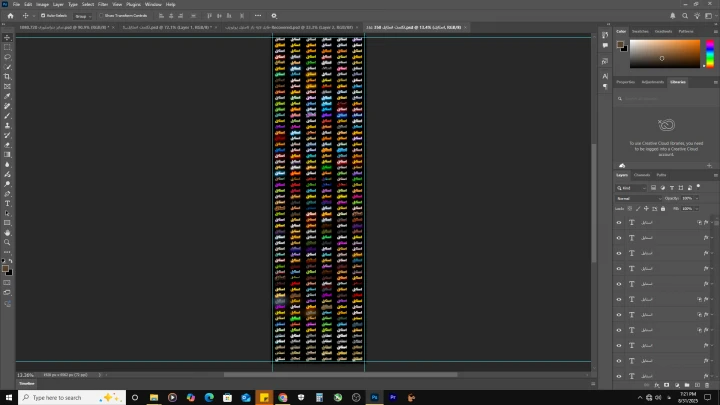Open the Libraries panel menu

pyautogui.click(x=715, y=82)
